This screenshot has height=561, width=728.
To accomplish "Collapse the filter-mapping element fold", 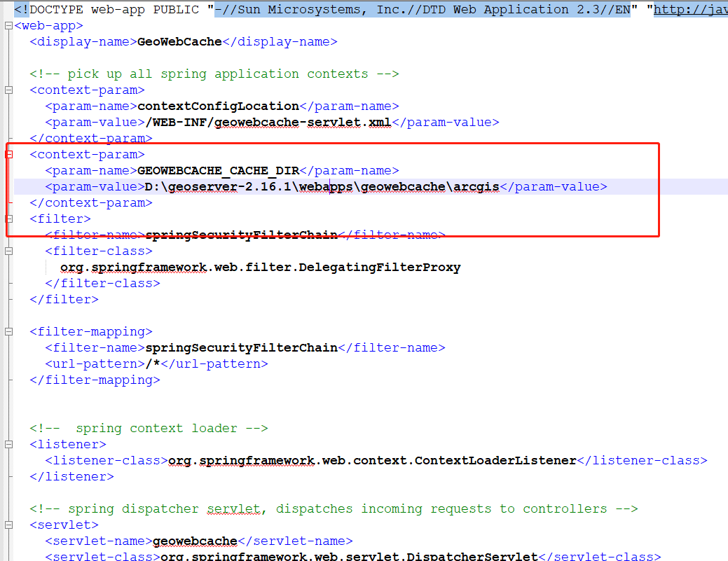I will pyautogui.click(x=7, y=331).
